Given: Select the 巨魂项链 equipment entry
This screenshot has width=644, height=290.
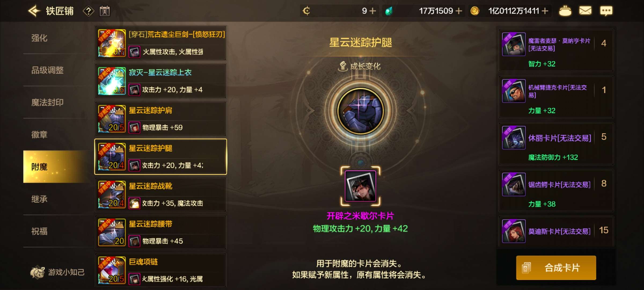Looking at the screenshot, I should 160,270.
